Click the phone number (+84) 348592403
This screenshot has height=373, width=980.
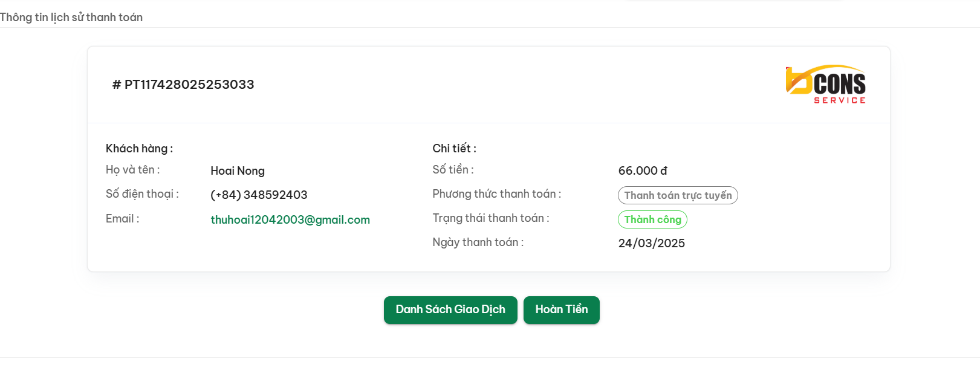click(x=259, y=195)
